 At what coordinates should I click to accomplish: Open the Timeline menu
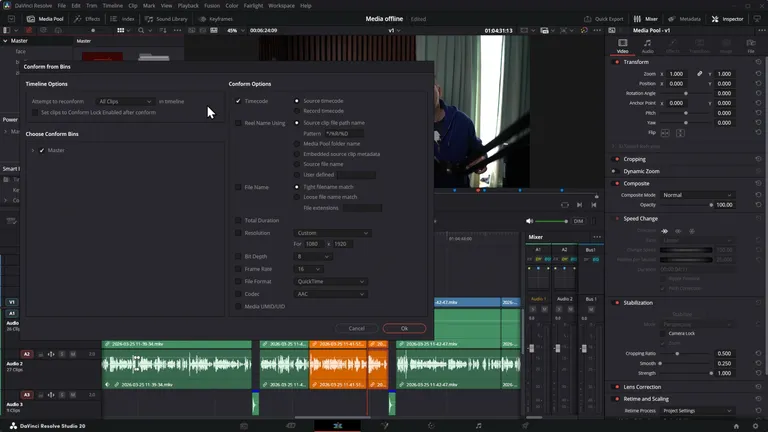pyautogui.click(x=113, y=5)
